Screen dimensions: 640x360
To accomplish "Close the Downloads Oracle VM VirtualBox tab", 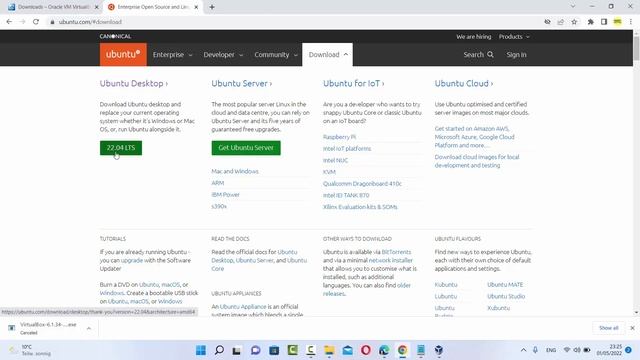I will click(x=97, y=7).
